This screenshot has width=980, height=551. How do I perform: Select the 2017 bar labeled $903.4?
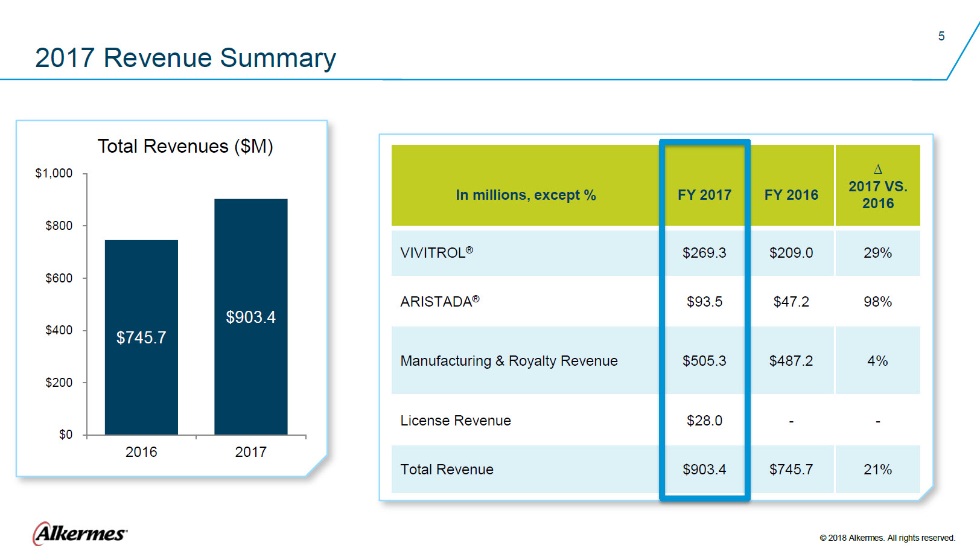[x=251, y=317]
